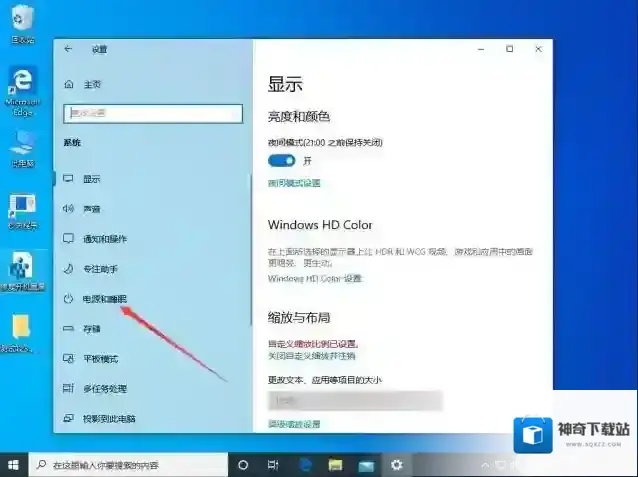This screenshot has width=638, height=477.
Task: Open 通知和操作 notifications settings
Action: (x=104, y=239)
